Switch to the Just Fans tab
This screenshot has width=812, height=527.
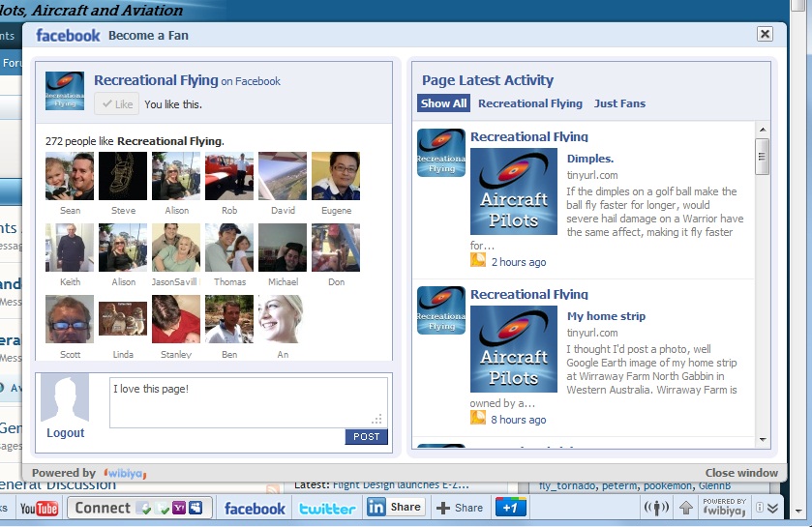(x=619, y=103)
